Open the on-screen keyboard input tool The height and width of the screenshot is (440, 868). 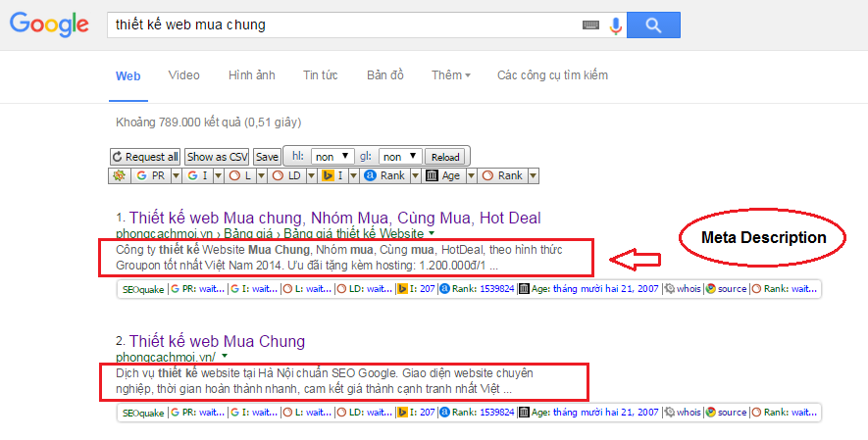coord(590,25)
